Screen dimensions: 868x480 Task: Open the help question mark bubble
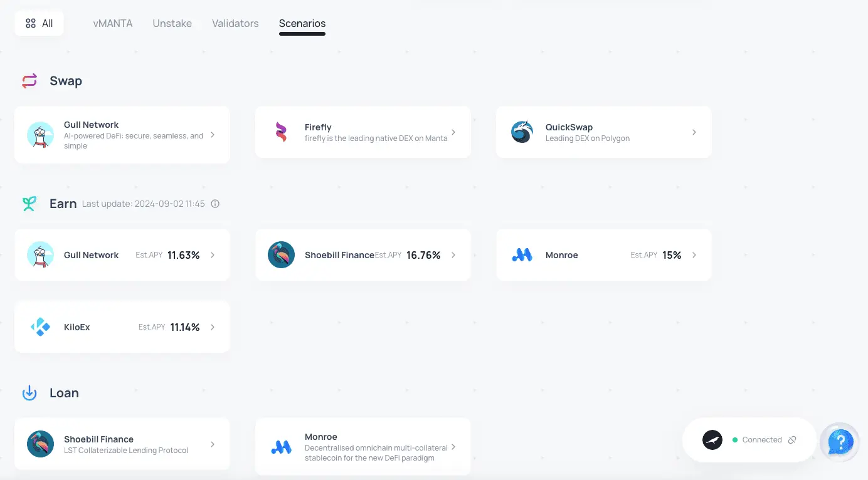tap(840, 442)
